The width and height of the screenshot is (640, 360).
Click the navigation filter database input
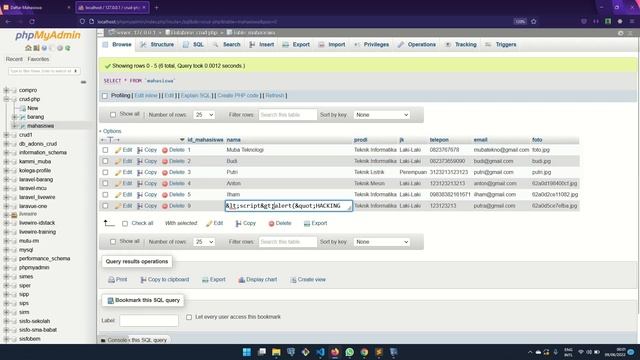click(44, 71)
